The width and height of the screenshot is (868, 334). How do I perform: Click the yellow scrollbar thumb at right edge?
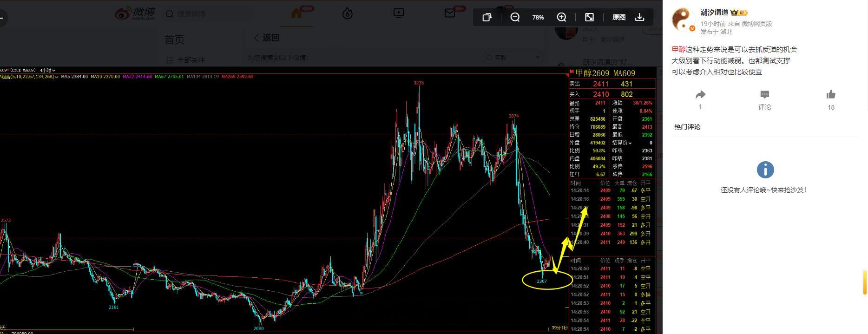(x=866, y=282)
